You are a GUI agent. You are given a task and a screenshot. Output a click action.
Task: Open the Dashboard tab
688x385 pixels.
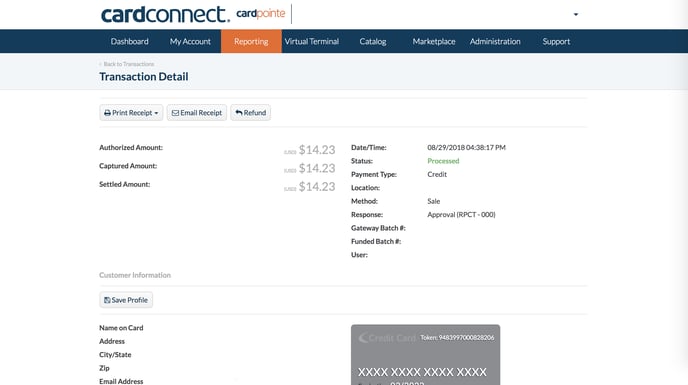coord(129,41)
